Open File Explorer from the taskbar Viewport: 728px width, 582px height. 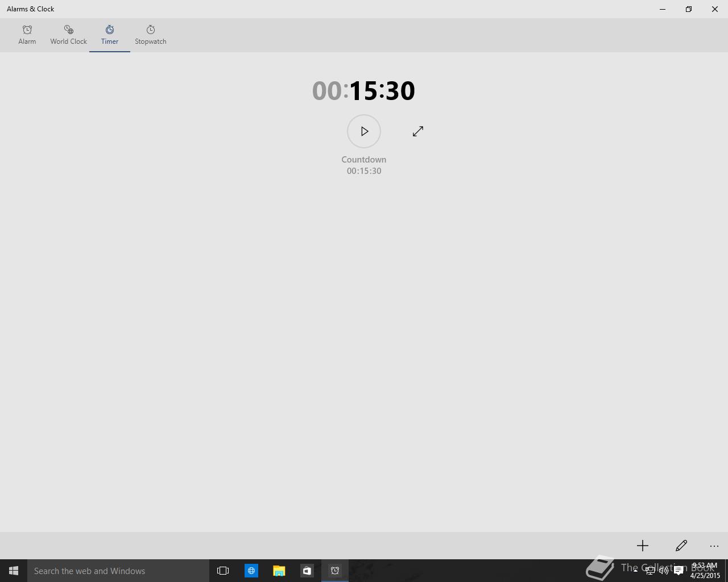pyautogui.click(x=279, y=571)
